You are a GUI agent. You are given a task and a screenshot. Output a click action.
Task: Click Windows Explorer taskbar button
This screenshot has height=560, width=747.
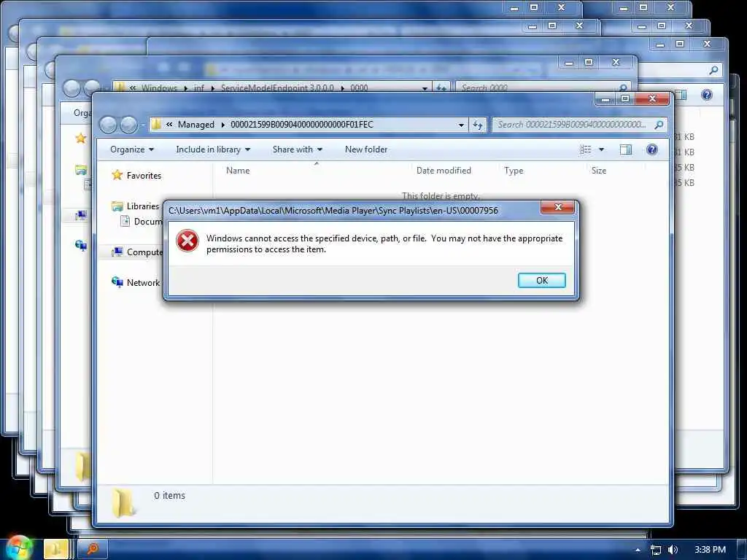tap(56, 549)
